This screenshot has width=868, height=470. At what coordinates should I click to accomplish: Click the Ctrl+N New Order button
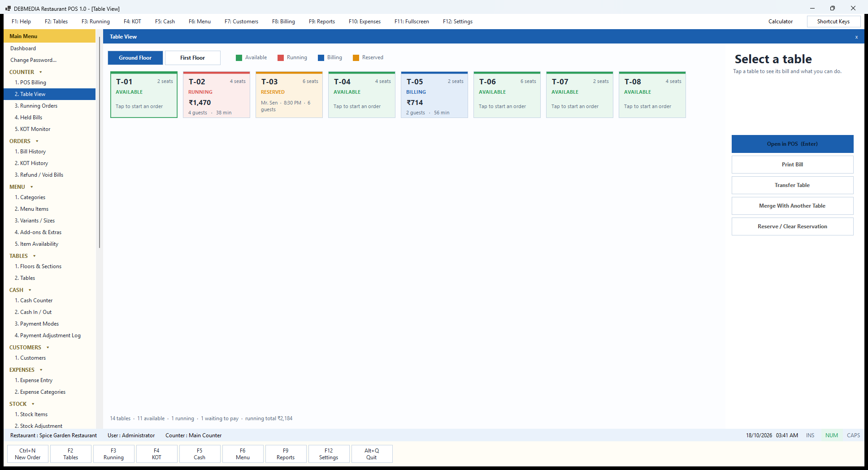click(28, 454)
